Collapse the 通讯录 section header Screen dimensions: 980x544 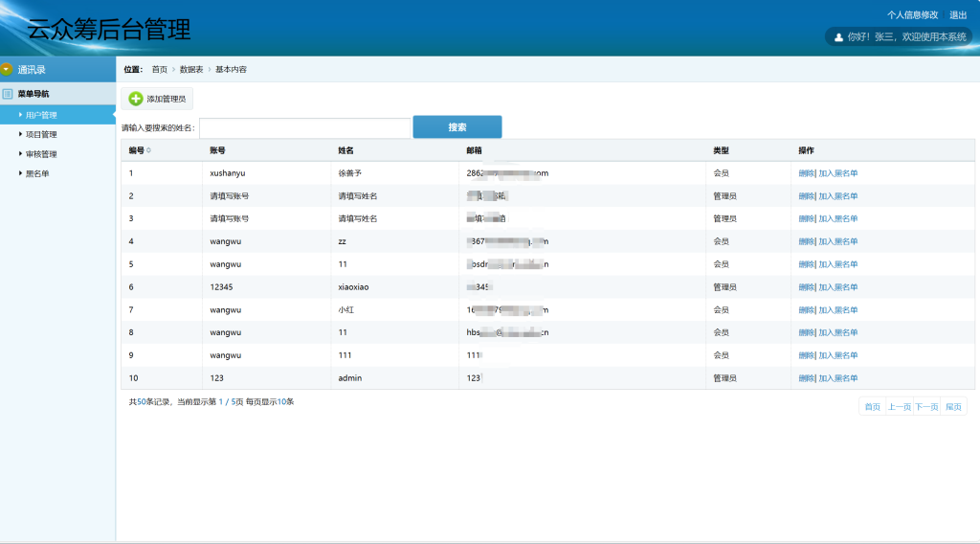(x=57, y=69)
